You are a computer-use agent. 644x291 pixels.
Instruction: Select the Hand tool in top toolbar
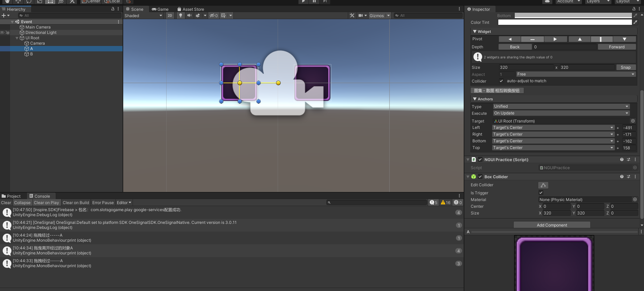pyautogui.click(x=7, y=1)
